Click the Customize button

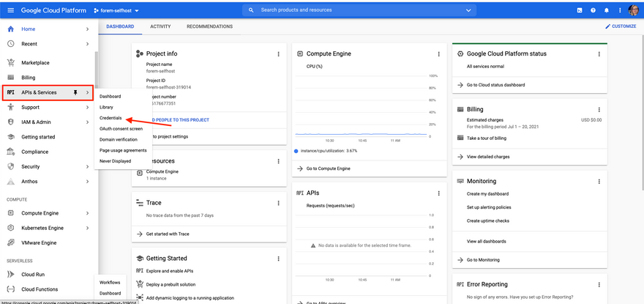click(621, 26)
